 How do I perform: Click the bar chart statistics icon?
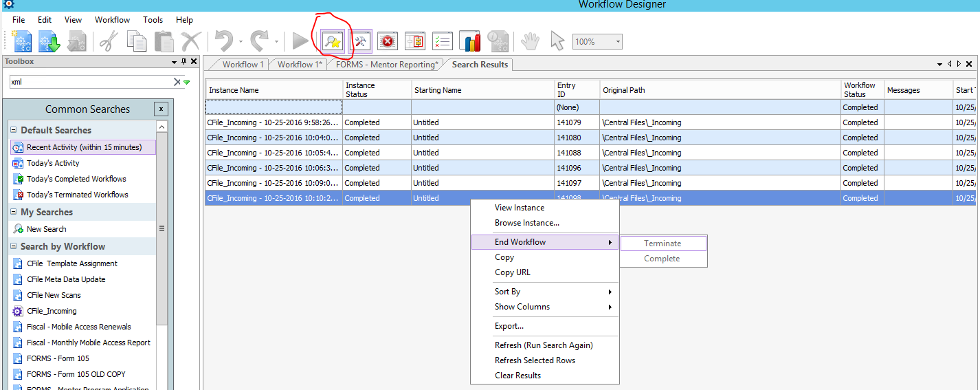[470, 41]
